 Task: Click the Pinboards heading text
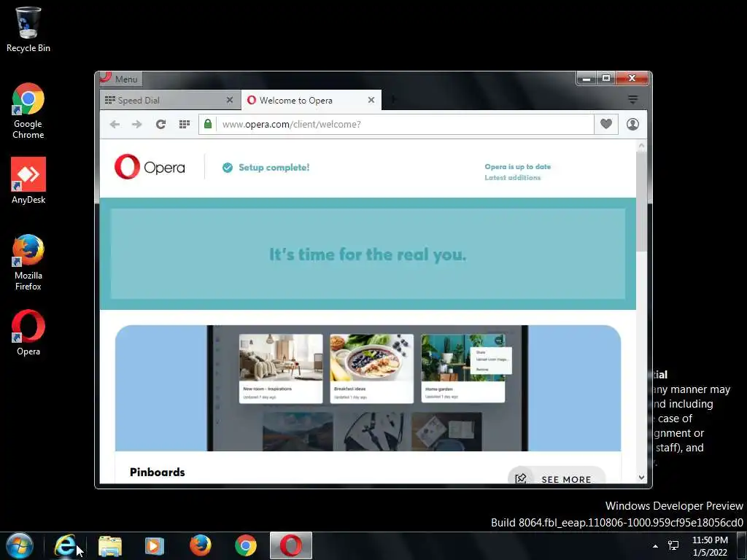pyautogui.click(x=158, y=472)
